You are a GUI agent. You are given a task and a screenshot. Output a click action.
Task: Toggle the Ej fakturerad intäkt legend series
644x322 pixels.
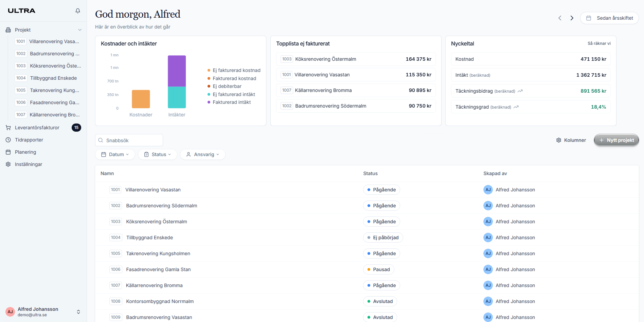point(233,94)
